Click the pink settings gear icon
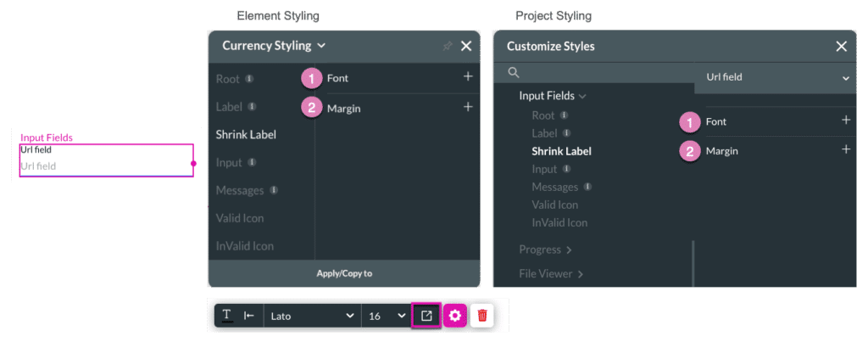This screenshot has height=342, width=868. click(x=455, y=316)
